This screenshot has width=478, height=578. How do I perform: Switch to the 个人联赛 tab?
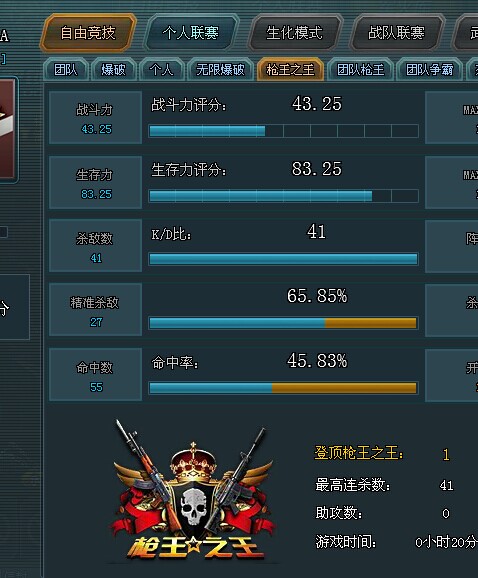coord(191,32)
